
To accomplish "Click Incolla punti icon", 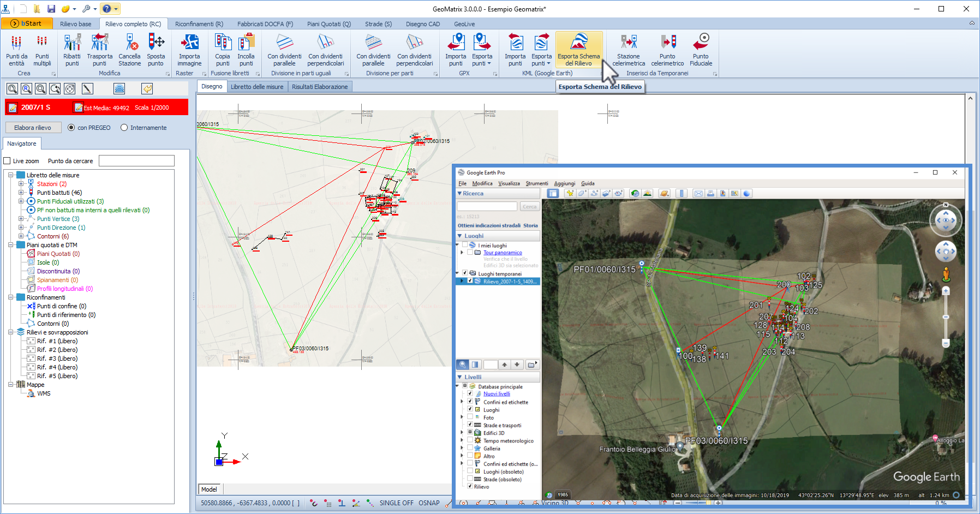I will (246, 50).
